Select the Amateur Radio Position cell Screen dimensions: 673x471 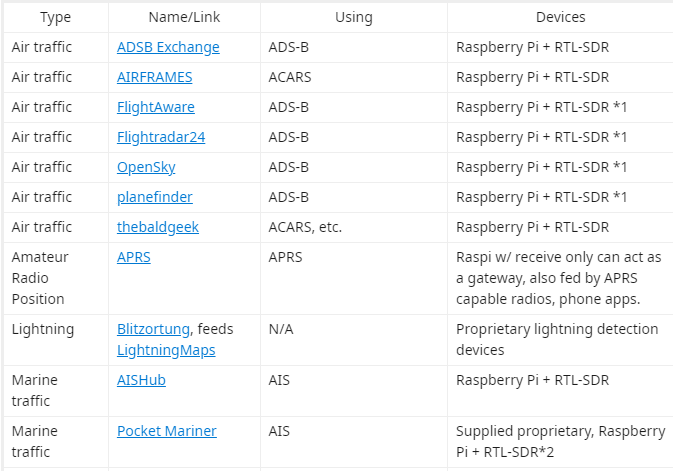tap(56, 278)
